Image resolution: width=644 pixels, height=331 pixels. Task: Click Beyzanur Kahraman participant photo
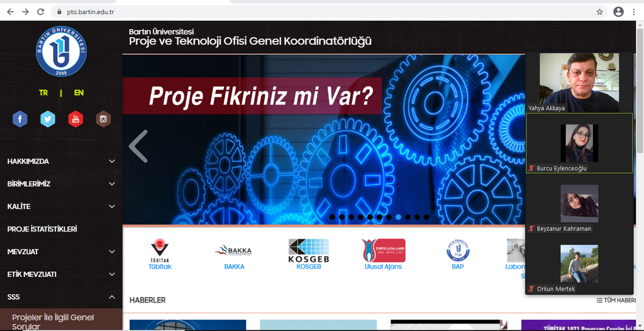coord(579,203)
